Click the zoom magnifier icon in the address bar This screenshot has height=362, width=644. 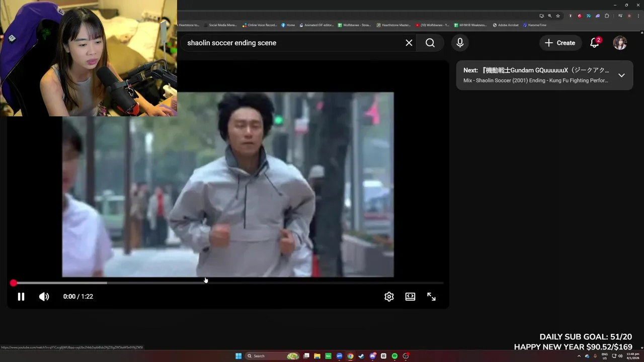(549, 16)
